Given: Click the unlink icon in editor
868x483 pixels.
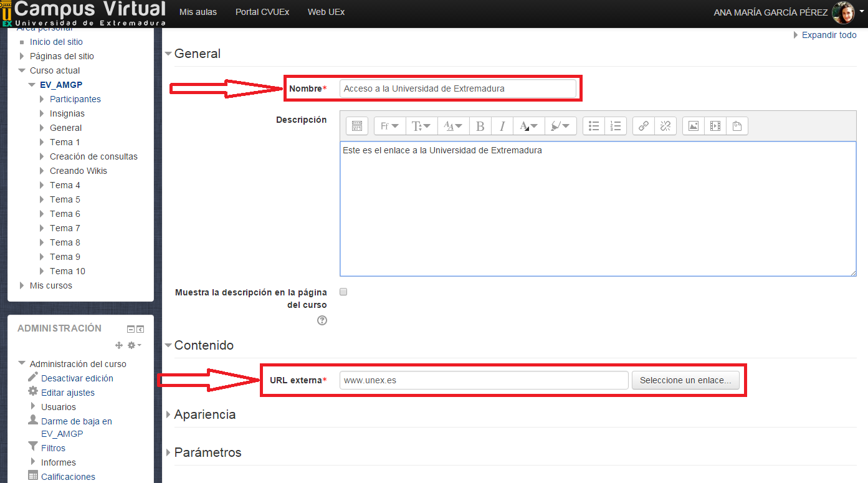Looking at the screenshot, I should (665, 127).
